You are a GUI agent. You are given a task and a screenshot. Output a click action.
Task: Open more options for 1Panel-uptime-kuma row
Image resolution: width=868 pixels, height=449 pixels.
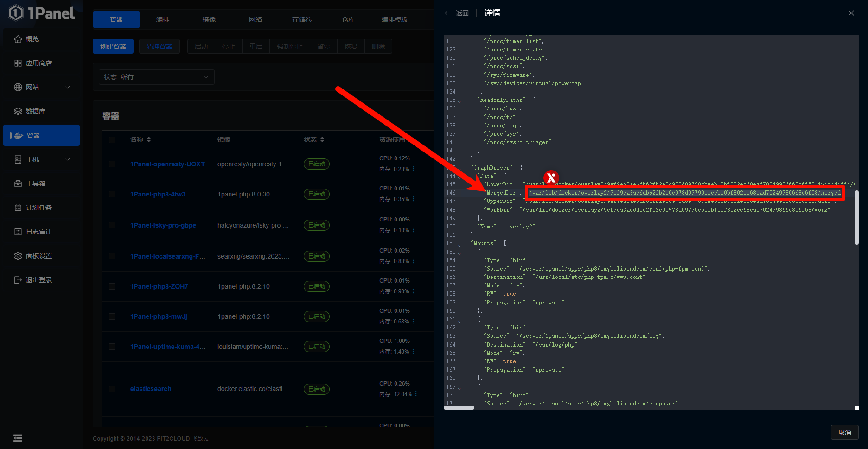(x=413, y=352)
